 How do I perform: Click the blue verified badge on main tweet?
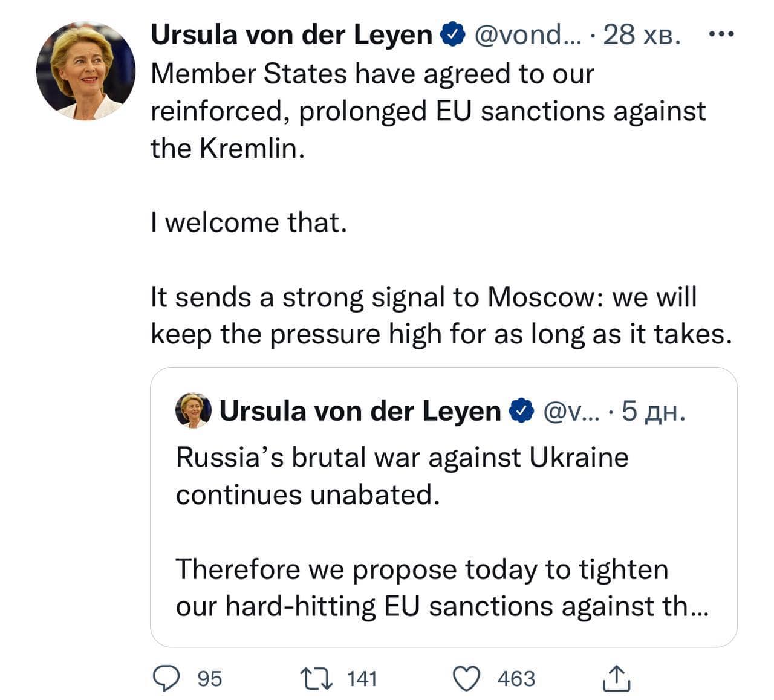pos(452,34)
